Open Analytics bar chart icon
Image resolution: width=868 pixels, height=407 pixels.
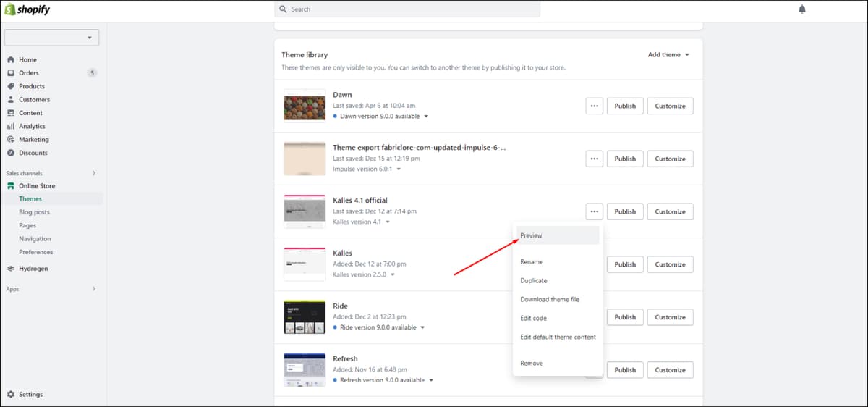pos(11,126)
